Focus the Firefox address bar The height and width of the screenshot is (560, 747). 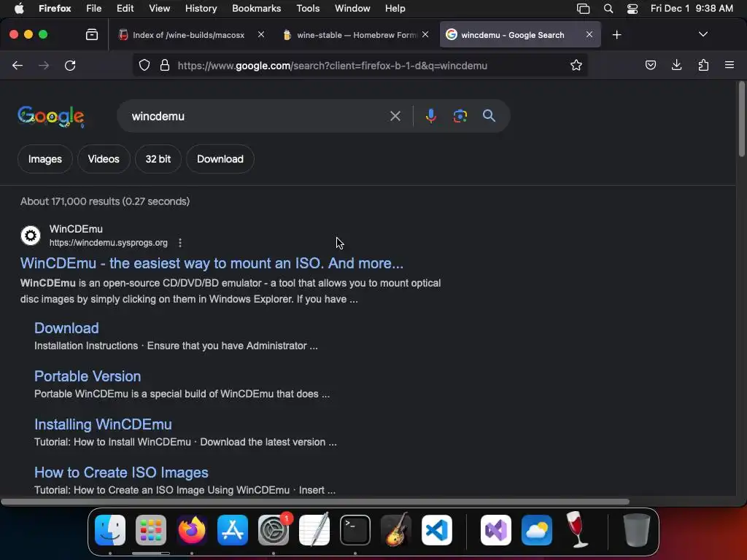pos(360,65)
